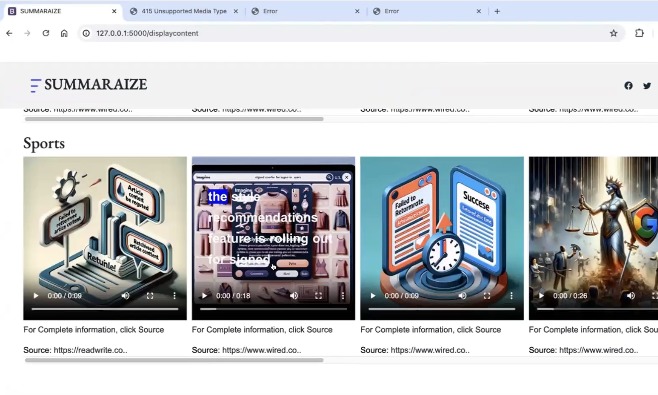Seek the readwrite video progress bar
The width and height of the screenshot is (658, 395).
click(x=105, y=309)
